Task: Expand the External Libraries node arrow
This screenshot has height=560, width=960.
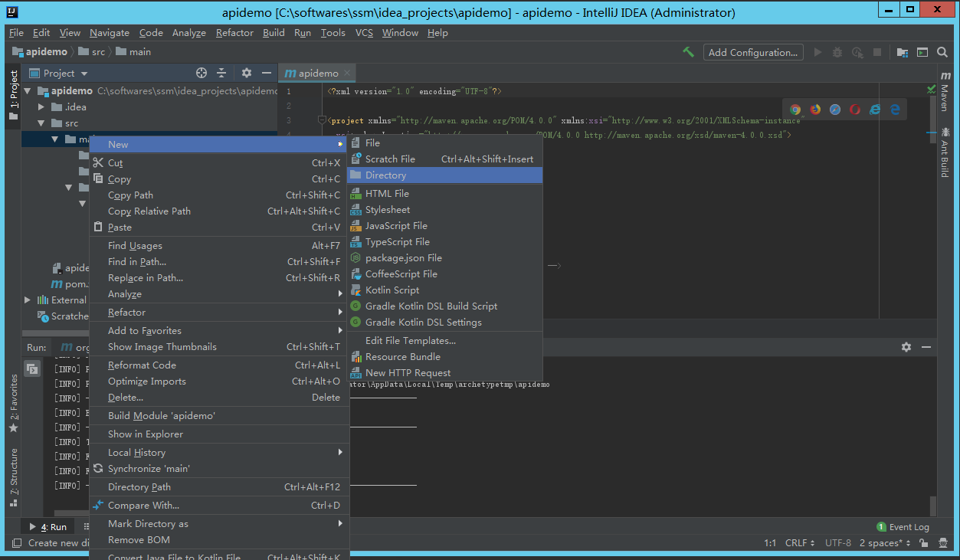Action: point(28,300)
